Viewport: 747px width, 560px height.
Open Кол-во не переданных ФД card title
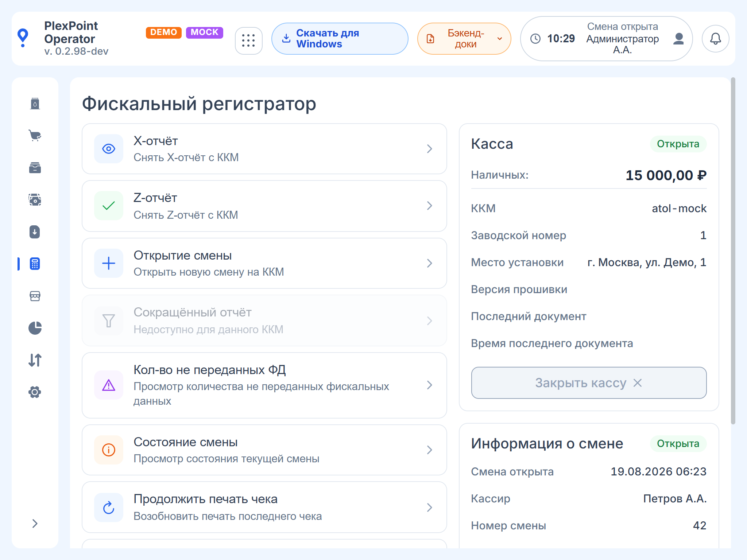210,370
